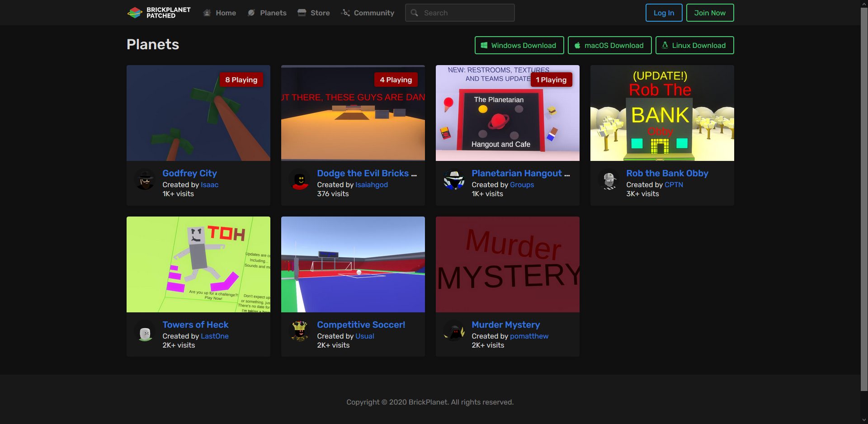
Task: Open Dodge the Evil Bricks title link
Action: tap(367, 173)
